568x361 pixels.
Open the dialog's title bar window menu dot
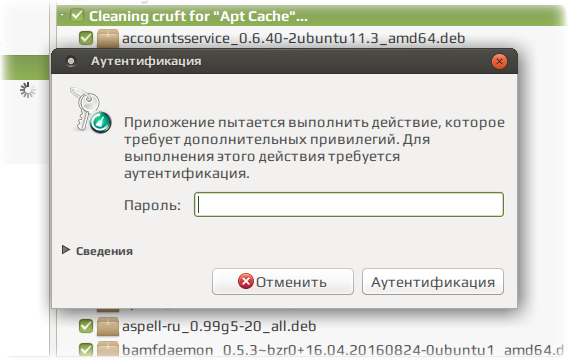(71, 61)
